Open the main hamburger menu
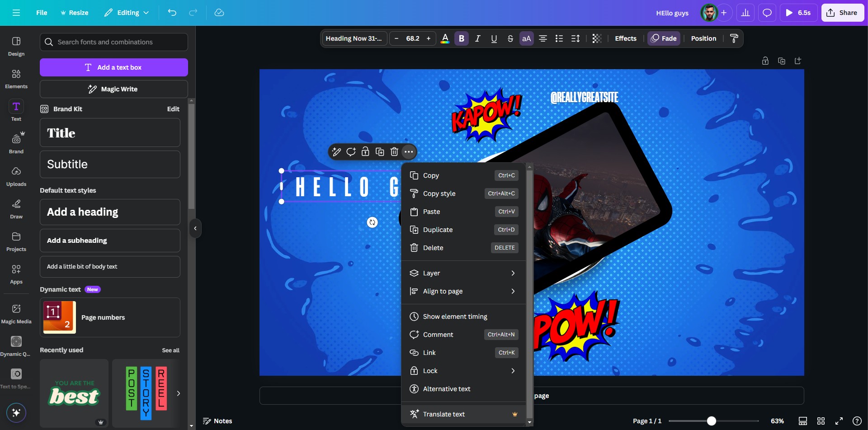Screen dimensions: 868x430 [16, 13]
